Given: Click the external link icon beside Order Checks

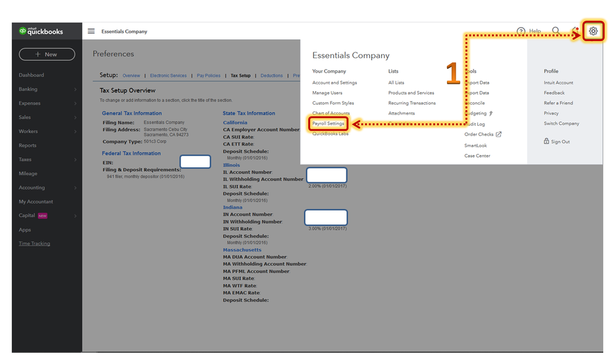Looking at the screenshot, I should tap(499, 134).
